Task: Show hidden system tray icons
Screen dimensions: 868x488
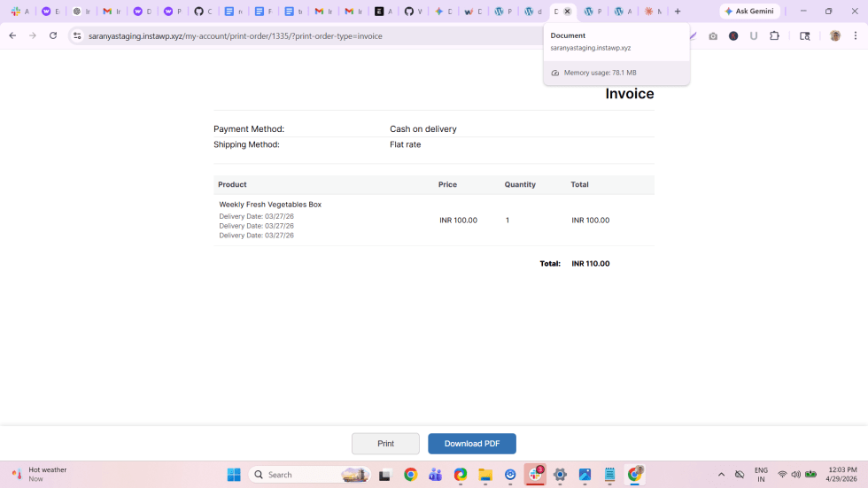Action: pos(721,475)
